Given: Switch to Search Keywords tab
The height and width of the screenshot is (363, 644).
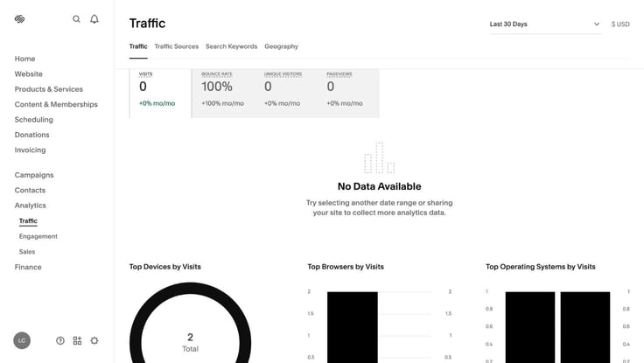Looking at the screenshot, I should (231, 46).
